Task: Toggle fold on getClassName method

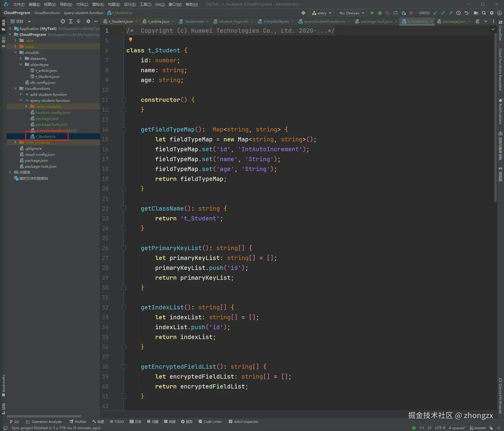Action: coord(124,209)
